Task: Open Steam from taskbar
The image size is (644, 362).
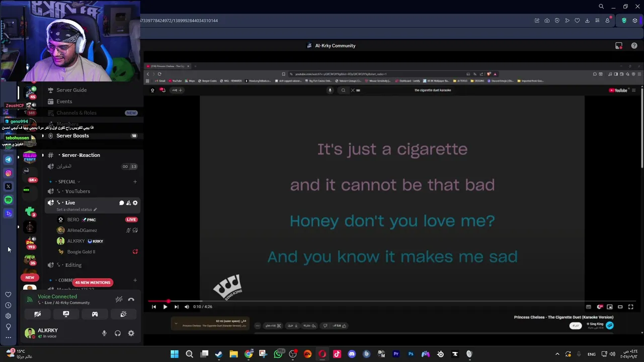Action: tap(219, 354)
